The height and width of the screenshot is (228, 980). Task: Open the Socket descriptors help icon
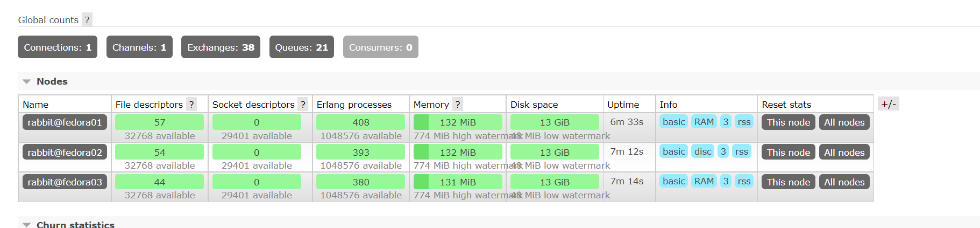click(x=303, y=105)
